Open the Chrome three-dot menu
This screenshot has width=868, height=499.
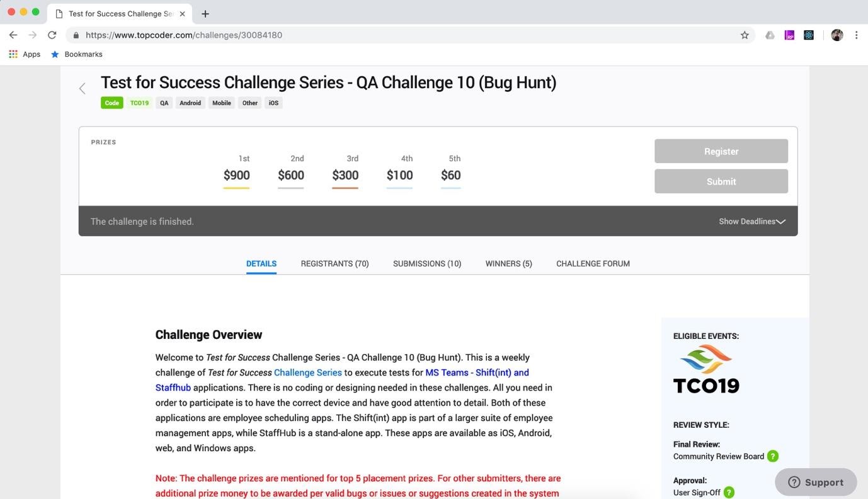(x=856, y=35)
